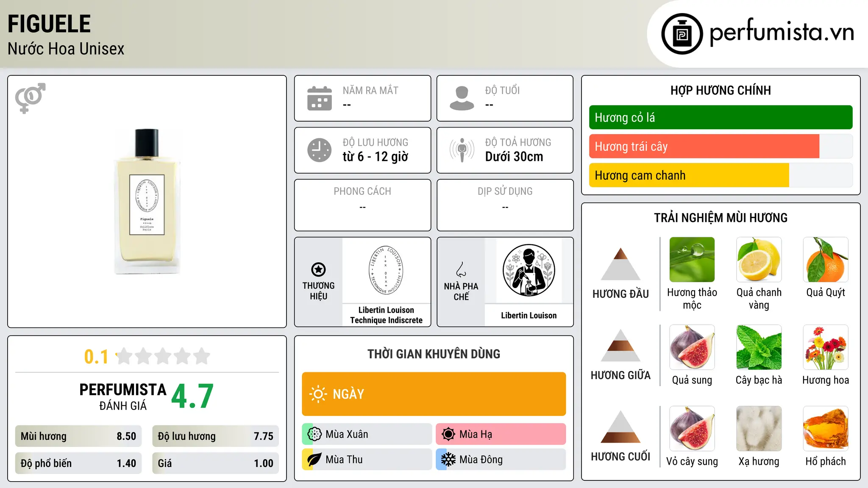868x488 pixels.
Task: Click the Mùa Đông season label
Action: [481, 460]
